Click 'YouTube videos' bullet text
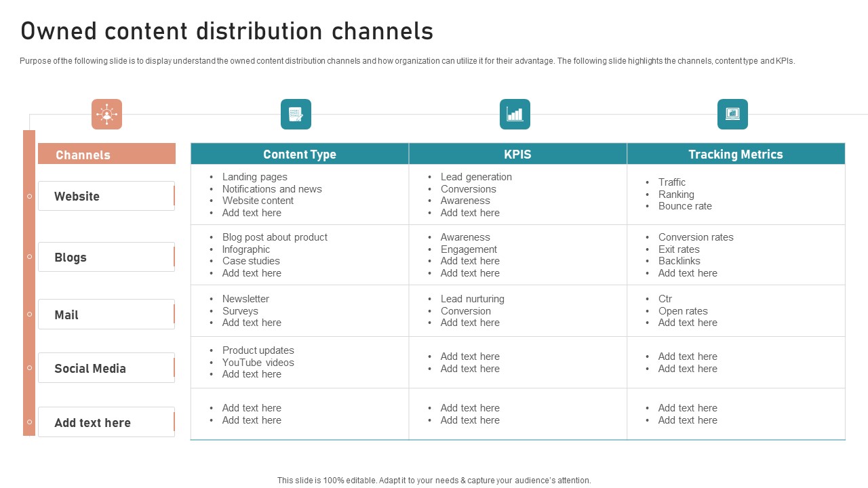The image size is (868, 488). click(x=258, y=363)
